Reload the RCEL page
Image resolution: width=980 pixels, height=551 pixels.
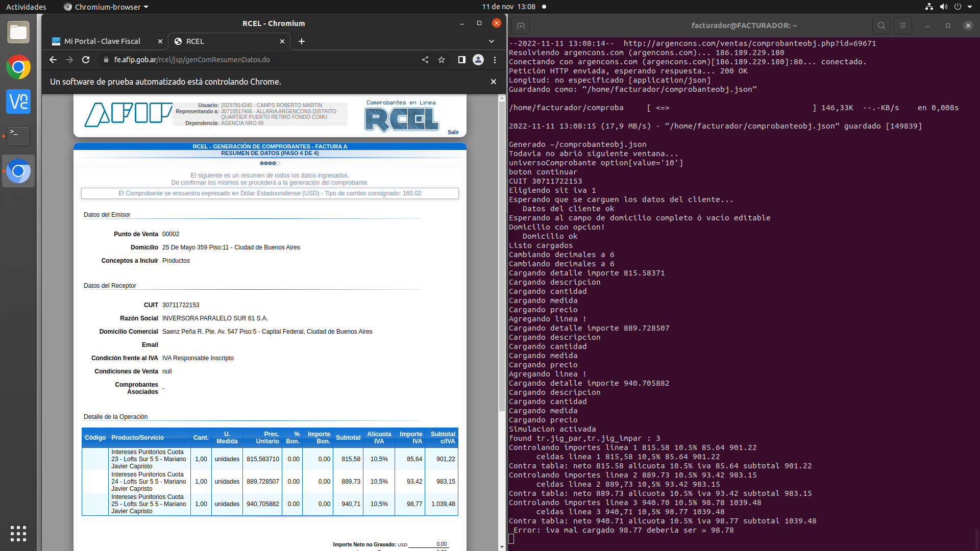86,60
